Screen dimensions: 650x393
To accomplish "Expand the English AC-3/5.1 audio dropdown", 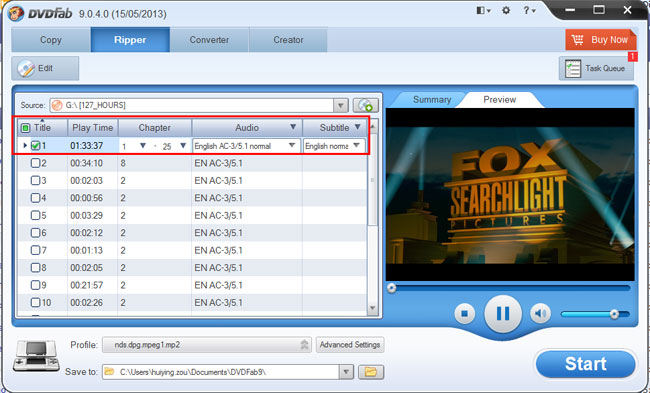I will click(x=292, y=146).
